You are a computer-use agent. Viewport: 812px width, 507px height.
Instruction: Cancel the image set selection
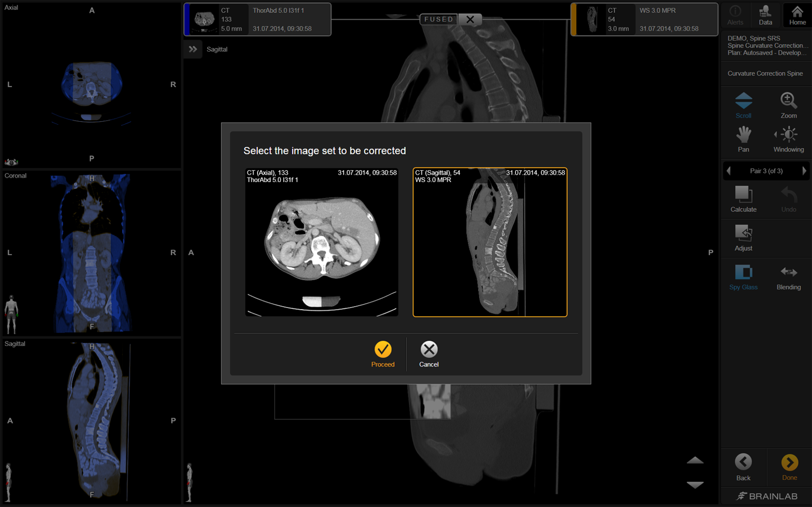point(428,354)
